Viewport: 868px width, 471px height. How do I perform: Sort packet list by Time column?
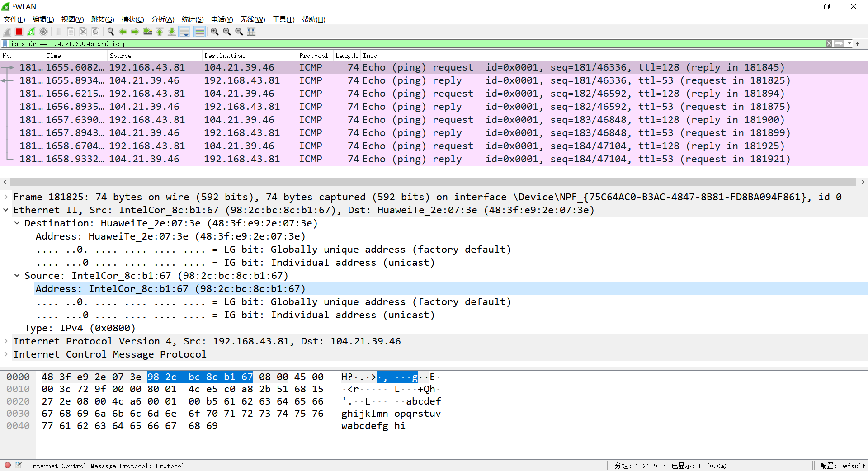tap(75, 56)
